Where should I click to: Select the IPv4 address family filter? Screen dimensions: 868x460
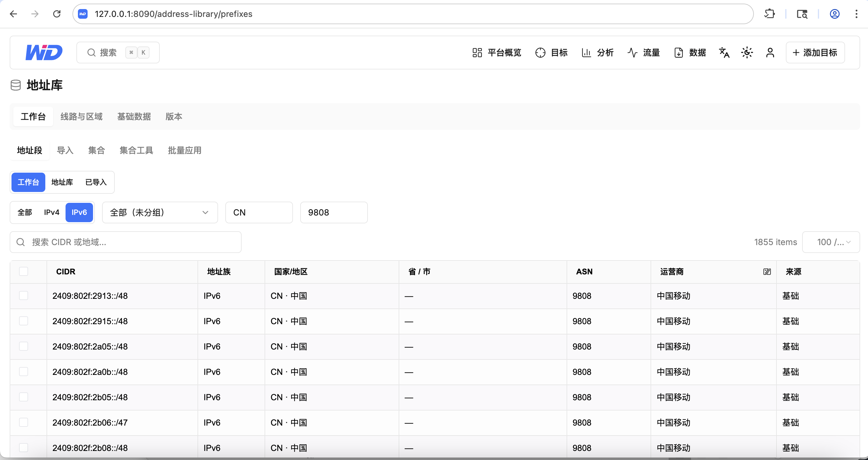(52, 212)
